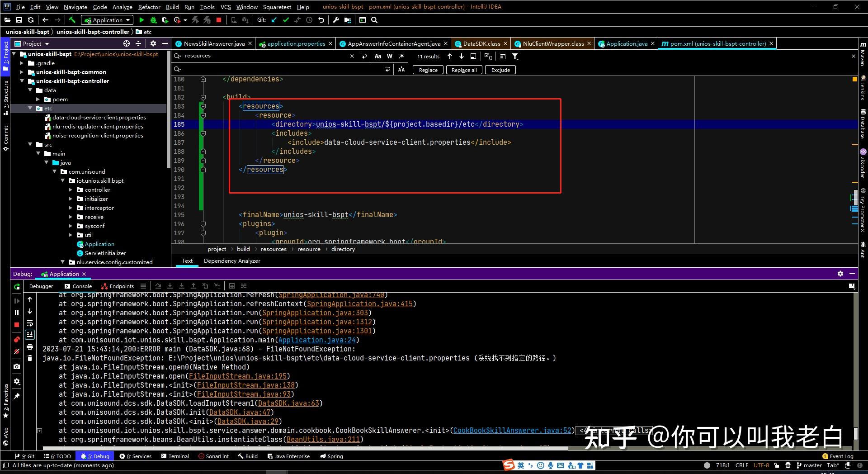Save all files with the floppy disk icon
Viewport: 868px width, 474px height.
point(19,20)
